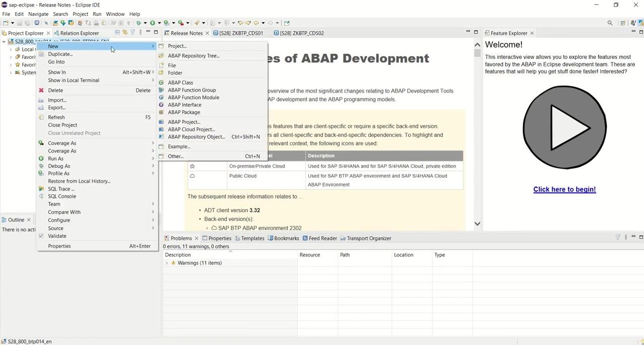This screenshot has height=345, width=644.
Task: Click the View Menu dots in Project Explorer
Action: pyautogui.click(x=140, y=33)
